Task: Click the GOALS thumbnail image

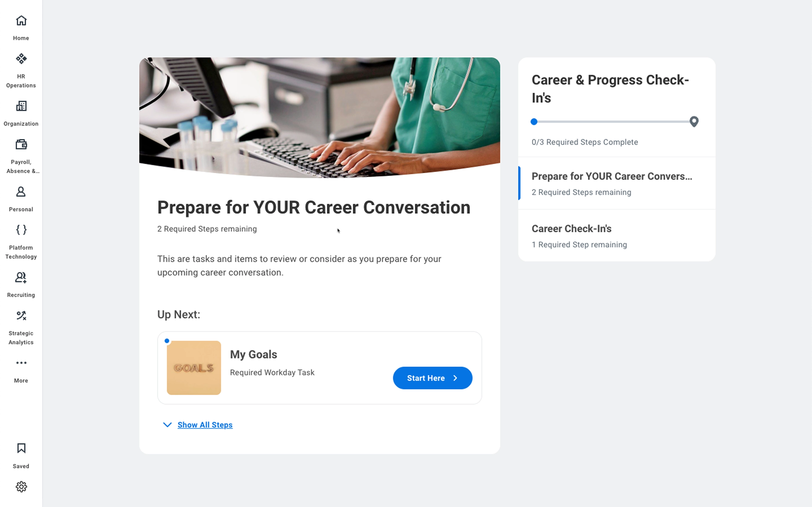Action: click(194, 368)
